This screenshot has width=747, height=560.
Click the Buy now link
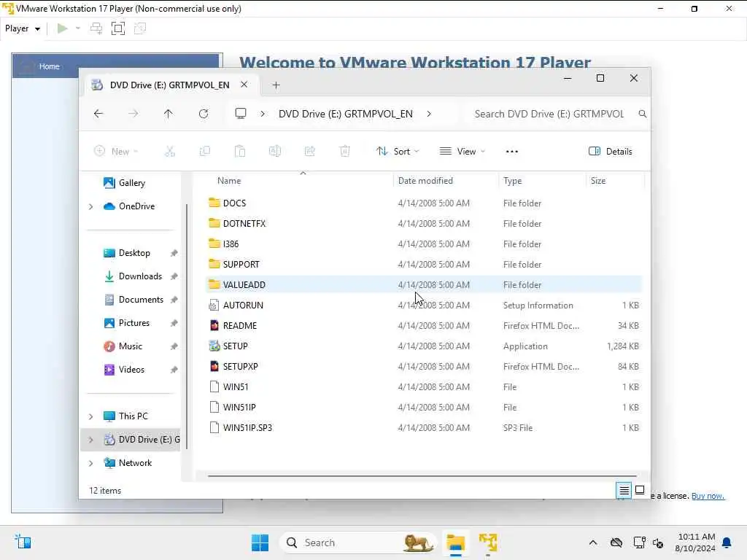708,496
